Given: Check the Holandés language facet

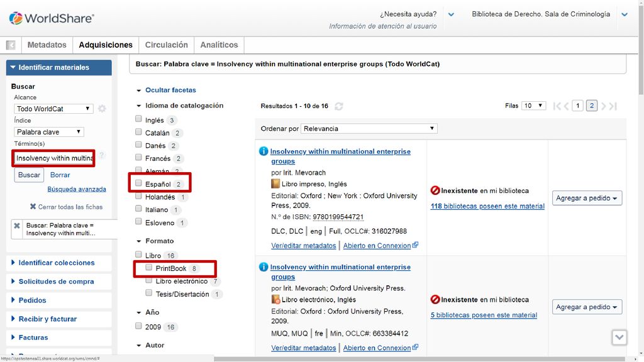Looking at the screenshot, I should pyautogui.click(x=138, y=196).
